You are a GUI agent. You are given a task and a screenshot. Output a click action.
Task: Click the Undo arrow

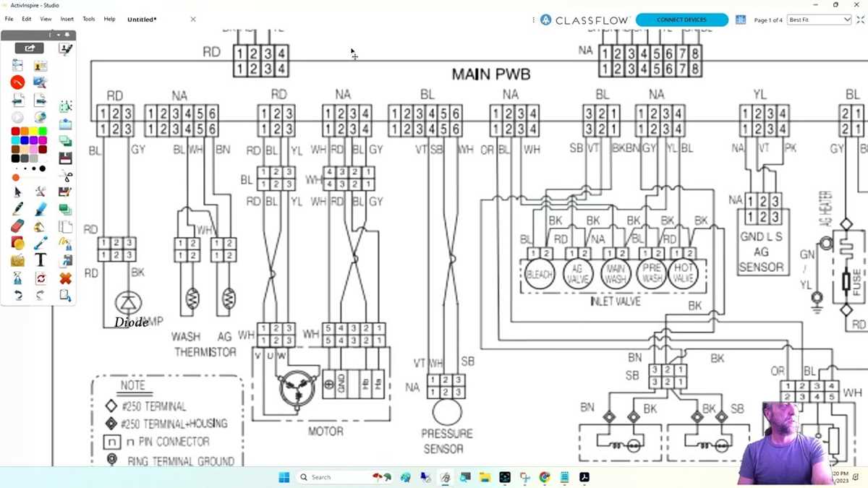pyautogui.click(x=18, y=295)
